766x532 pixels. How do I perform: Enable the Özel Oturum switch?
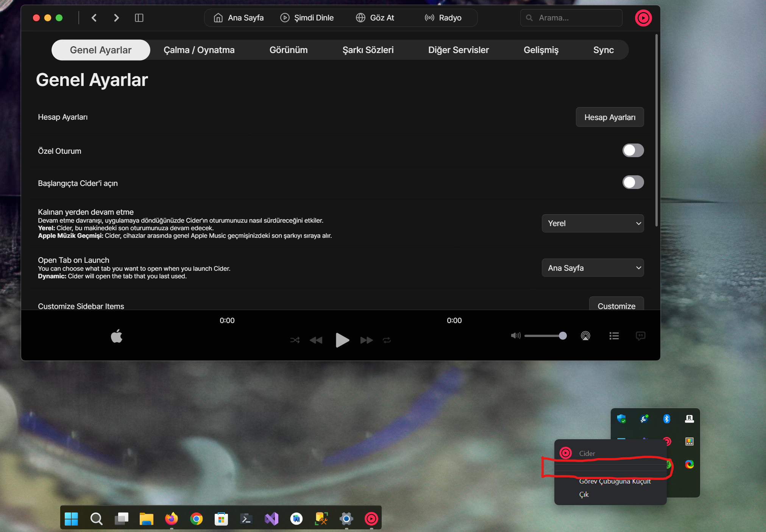tap(633, 150)
